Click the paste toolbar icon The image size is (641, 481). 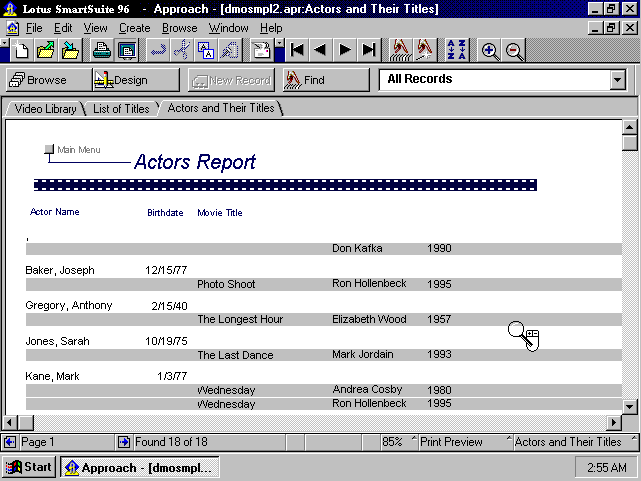(230, 50)
